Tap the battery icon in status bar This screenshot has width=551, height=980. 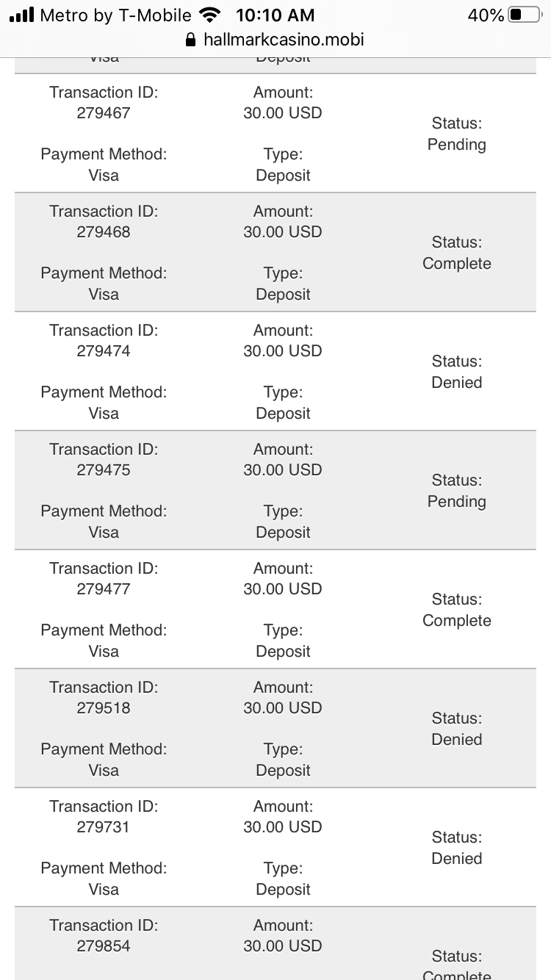(x=524, y=15)
